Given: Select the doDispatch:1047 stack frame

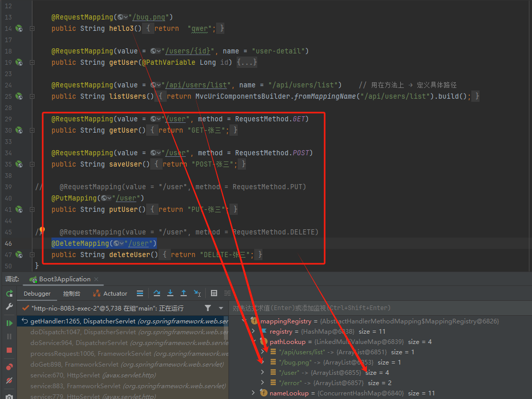Looking at the screenshot, I should 123,332.
